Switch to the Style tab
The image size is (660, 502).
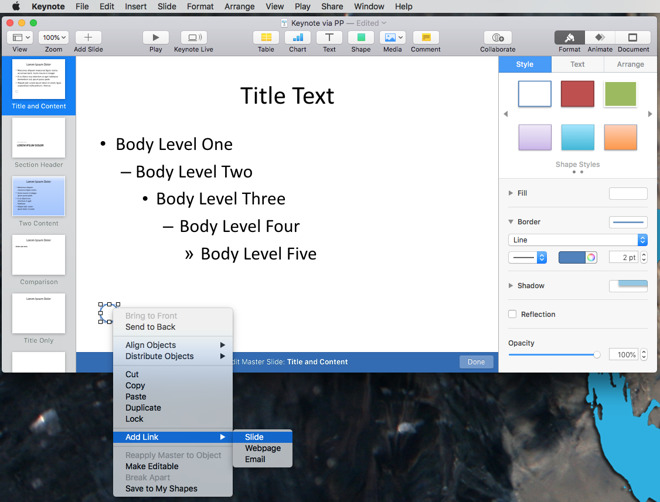tap(525, 64)
